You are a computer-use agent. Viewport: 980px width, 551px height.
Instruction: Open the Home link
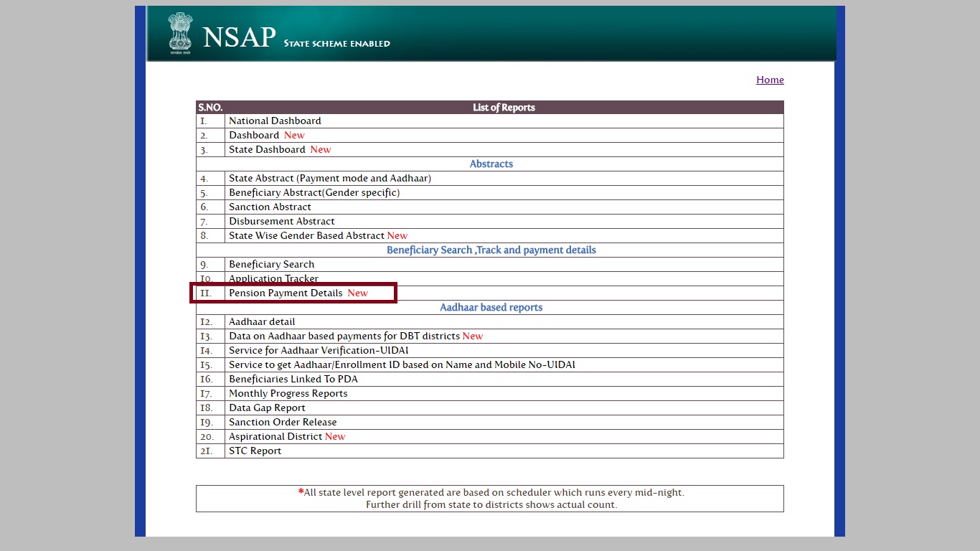pyautogui.click(x=769, y=80)
